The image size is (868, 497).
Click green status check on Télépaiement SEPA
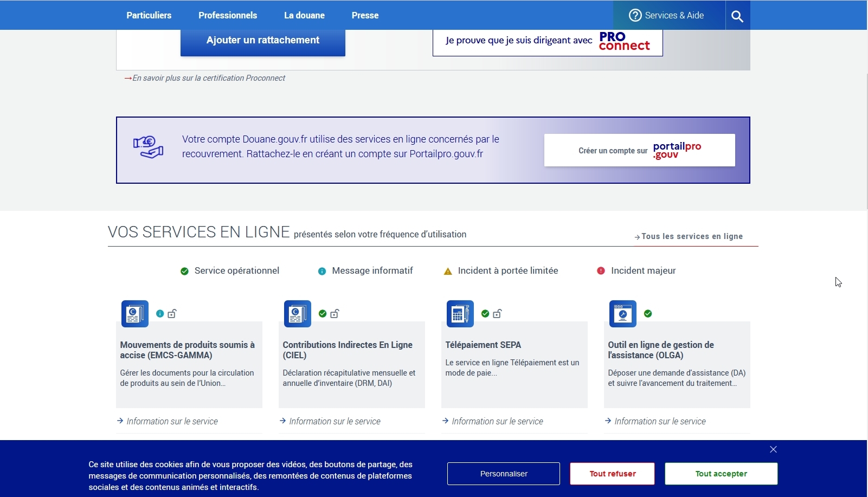pyautogui.click(x=485, y=314)
